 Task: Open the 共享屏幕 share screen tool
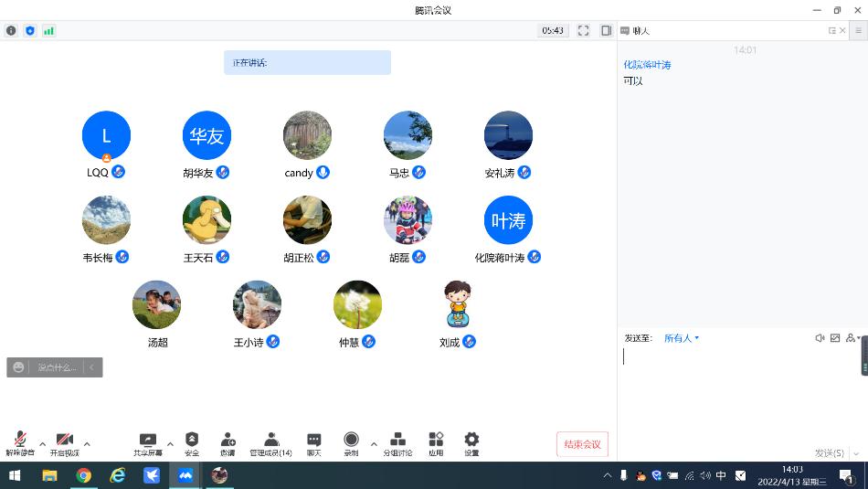pos(147,443)
